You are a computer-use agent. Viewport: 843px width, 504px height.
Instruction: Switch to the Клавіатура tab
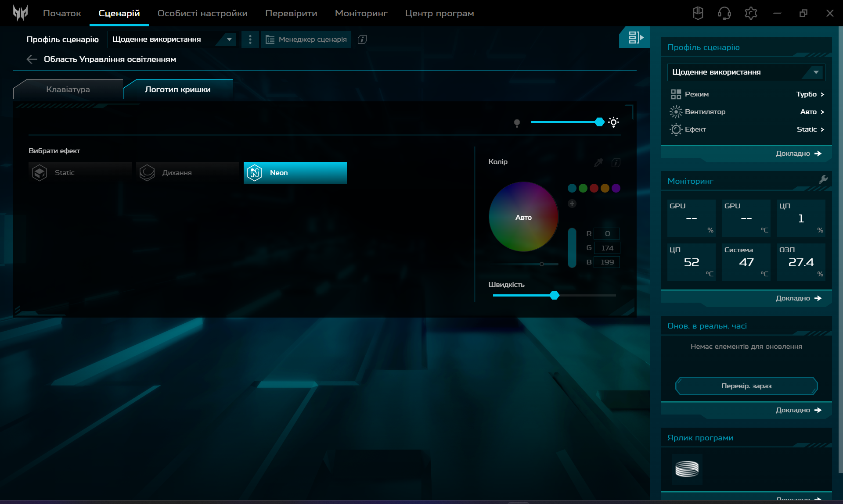[x=68, y=89]
